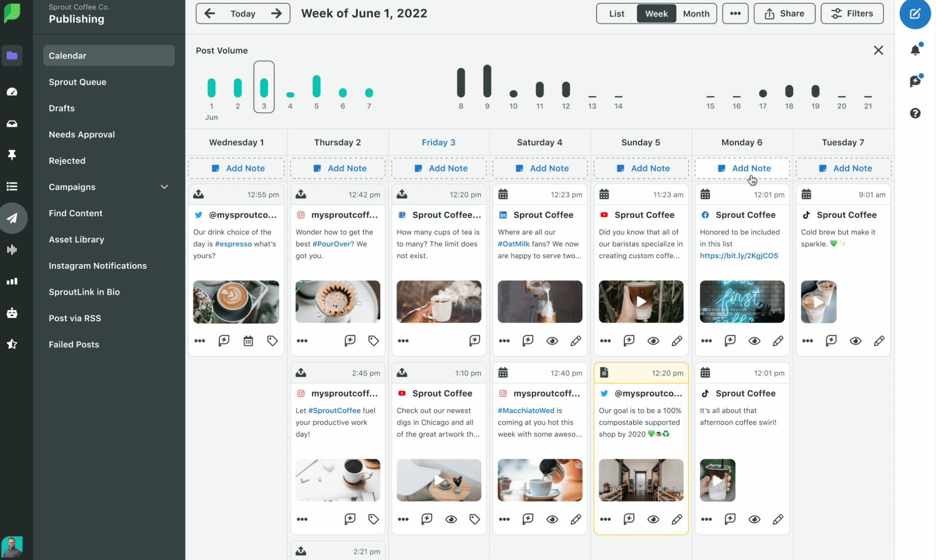The width and height of the screenshot is (936, 560).
Task: Open the bit.ly link in Facebook post
Action: click(739, 256)
